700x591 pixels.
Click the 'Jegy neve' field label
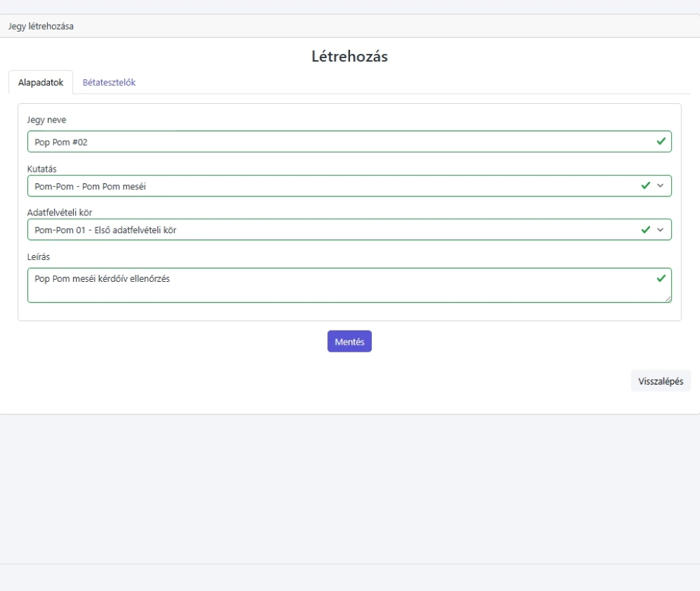[46, 120]
